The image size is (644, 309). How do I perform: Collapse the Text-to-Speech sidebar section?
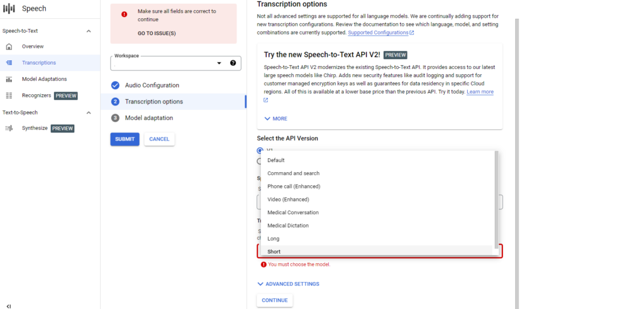tap(89, 112)
